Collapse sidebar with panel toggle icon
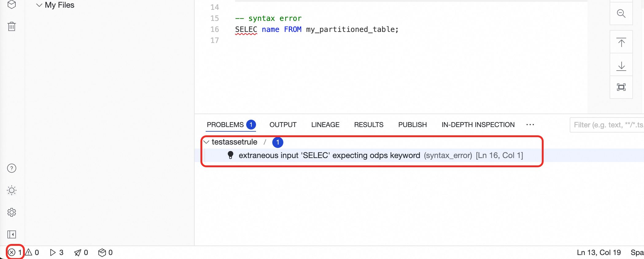644x259 pixels. pos(12,234)
